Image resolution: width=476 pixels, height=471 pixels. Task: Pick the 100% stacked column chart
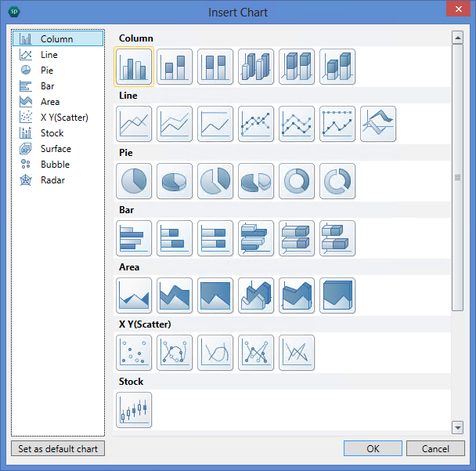[x=215, y=67]
